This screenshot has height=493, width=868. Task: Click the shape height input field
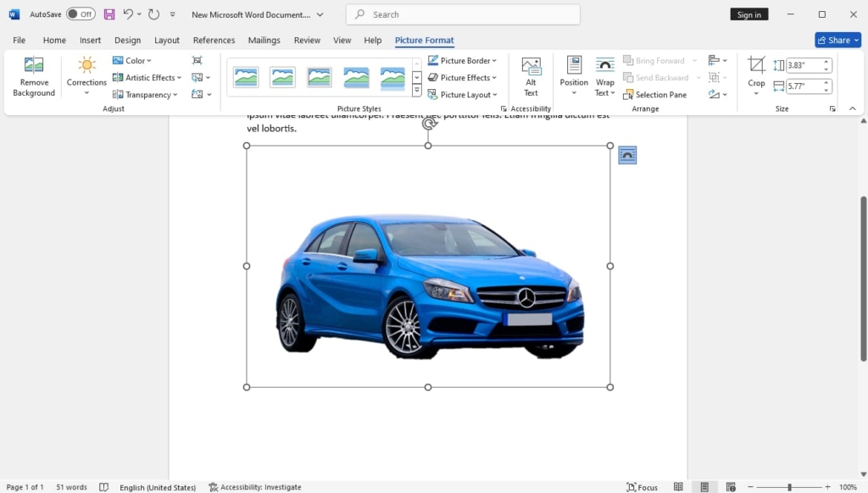pyautogui.click(x=804, y=65)
